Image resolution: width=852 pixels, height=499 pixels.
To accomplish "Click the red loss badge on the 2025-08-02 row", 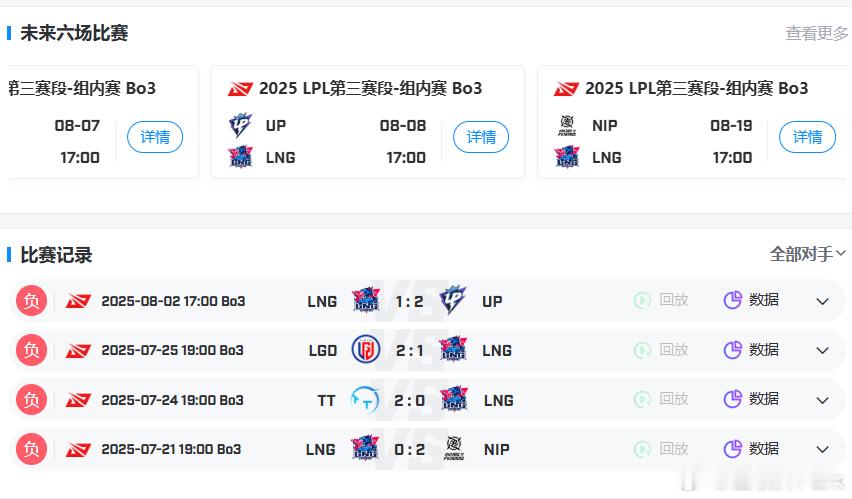I will [x=32, y=301].
